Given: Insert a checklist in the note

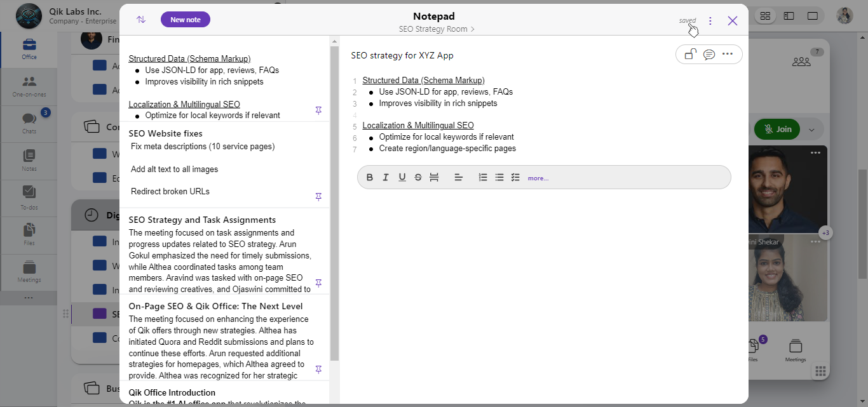Looking at the screenshot, I should pyautogui.click(x=515, y=178).
